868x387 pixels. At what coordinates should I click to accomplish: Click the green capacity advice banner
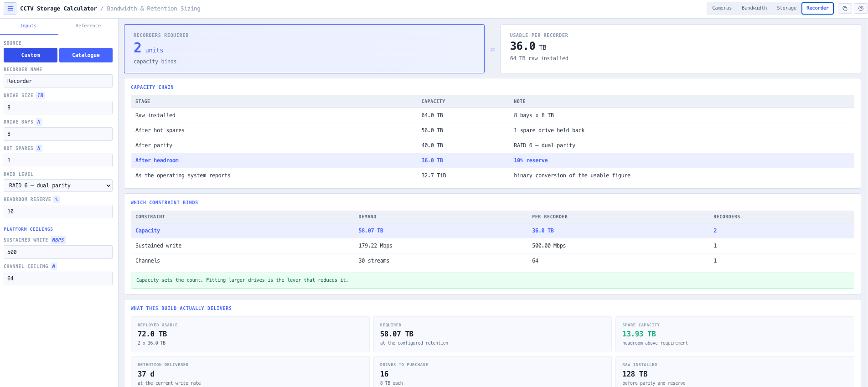(x=492, y=280)
